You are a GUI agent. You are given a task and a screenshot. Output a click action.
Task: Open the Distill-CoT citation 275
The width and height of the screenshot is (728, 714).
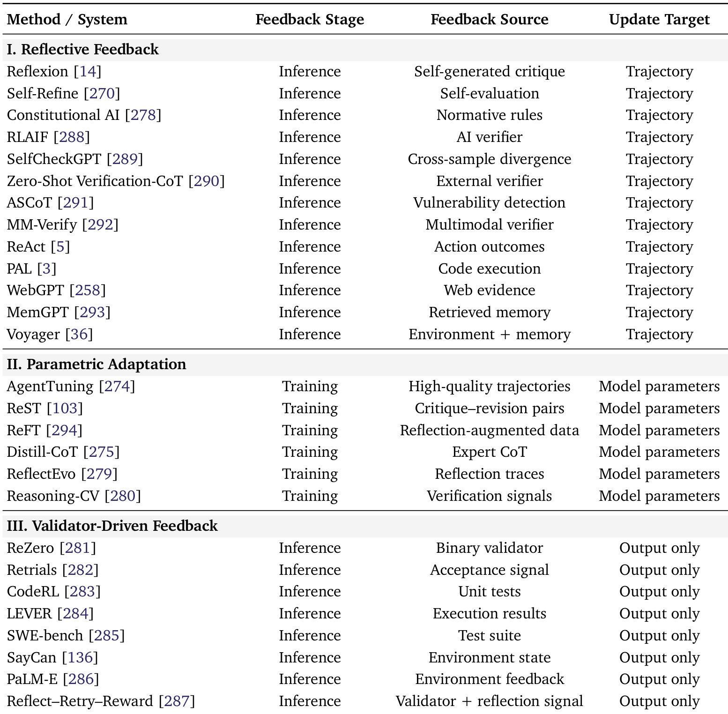(x=102, y=452)
